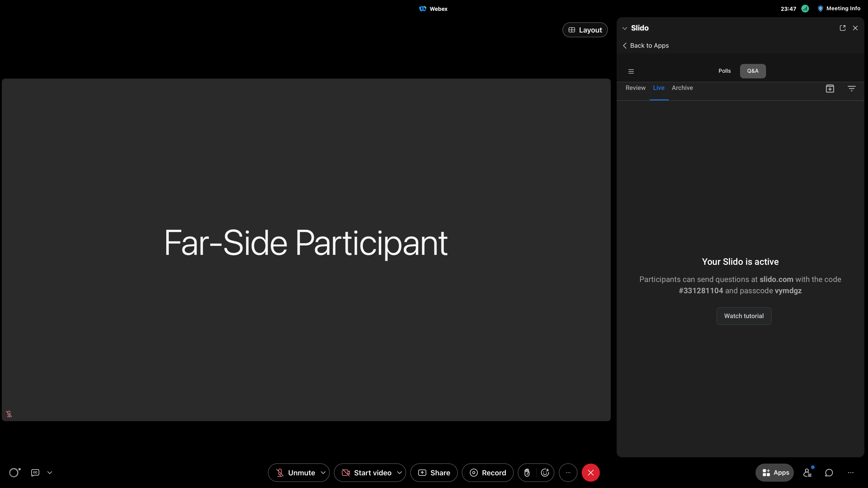Screen dimensions: 868x488
Task: Click the Watch tutorial button
Action: (744, 316)
